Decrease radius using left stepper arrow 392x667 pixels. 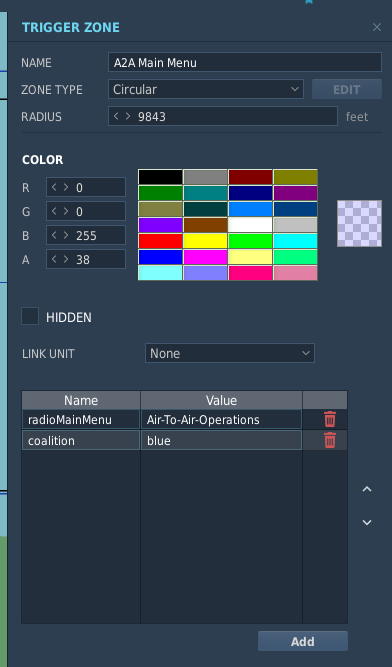pos(116,116)
